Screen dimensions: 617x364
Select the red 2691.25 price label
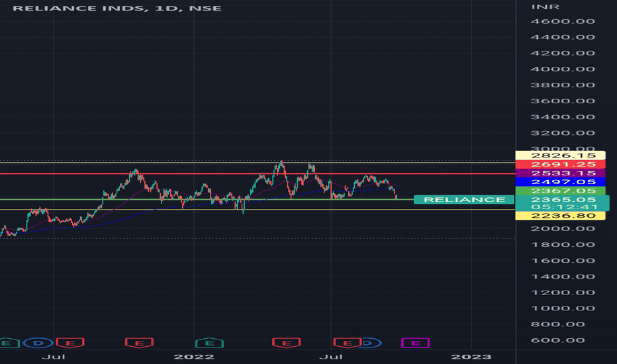[560, 165]
